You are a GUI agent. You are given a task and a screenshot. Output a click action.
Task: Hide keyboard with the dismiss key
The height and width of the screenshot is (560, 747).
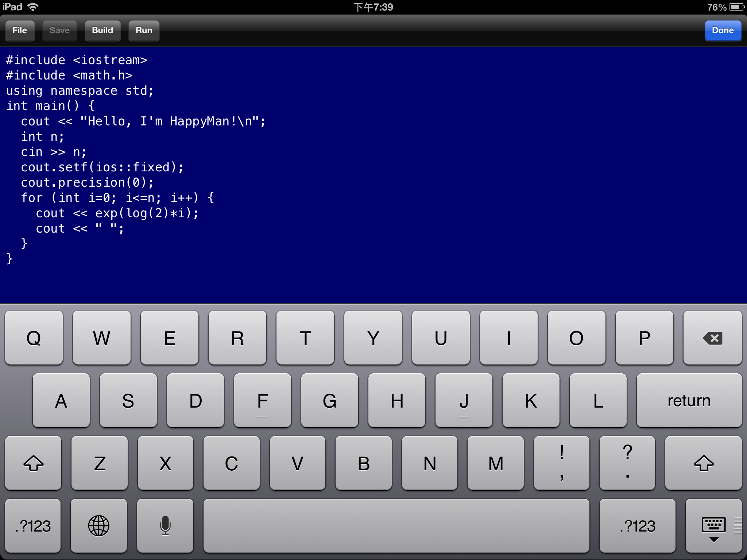[713, 526]
